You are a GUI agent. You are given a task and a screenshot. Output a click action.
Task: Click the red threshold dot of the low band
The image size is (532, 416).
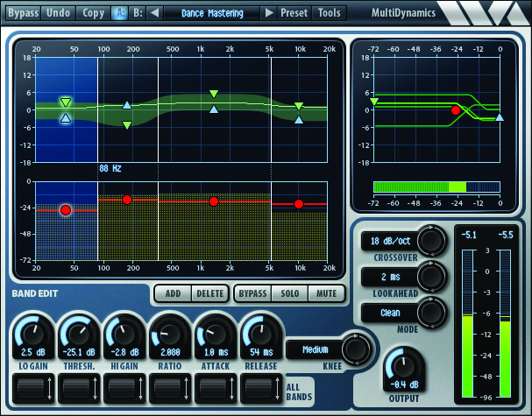click(66, 210)
